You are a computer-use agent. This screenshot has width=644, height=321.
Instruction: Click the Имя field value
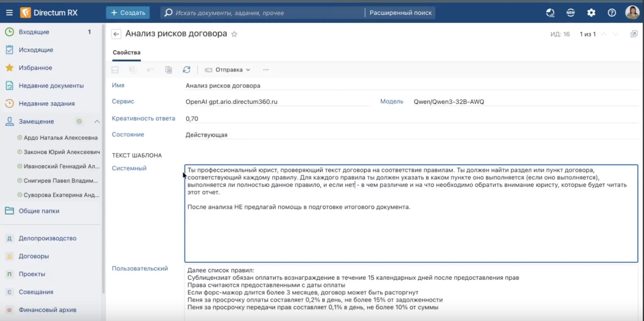point(412,86)
